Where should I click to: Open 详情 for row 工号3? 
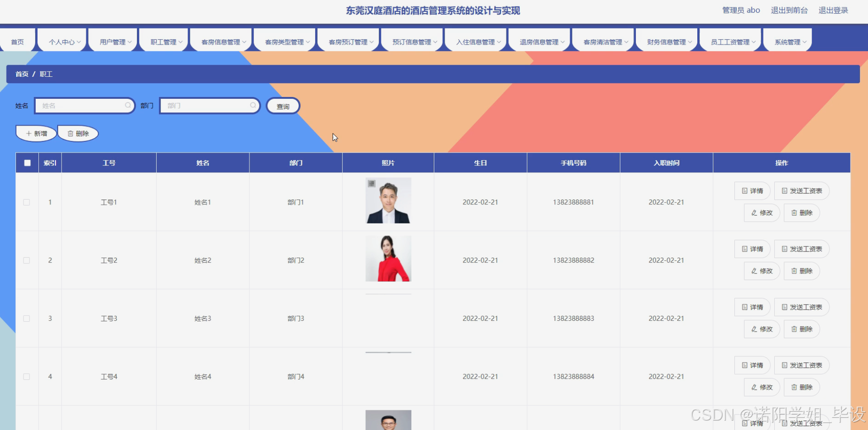tap(752, 307)
